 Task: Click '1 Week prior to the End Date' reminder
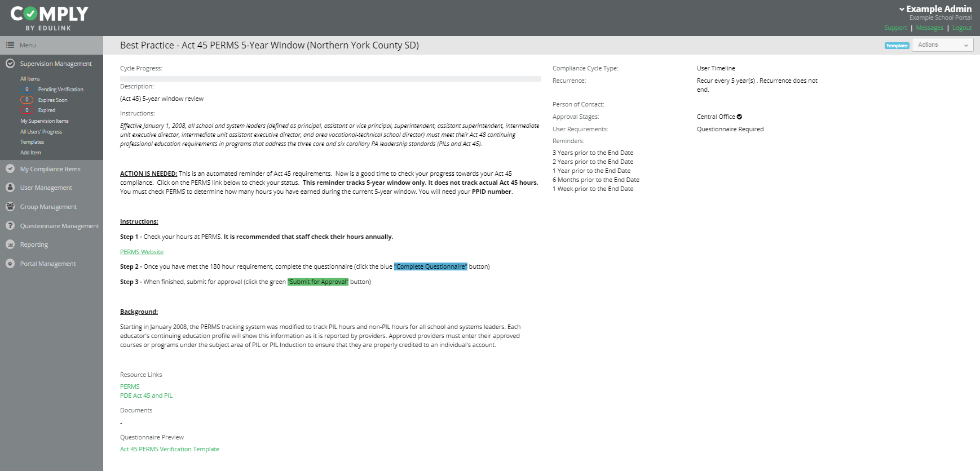[593, 189]
